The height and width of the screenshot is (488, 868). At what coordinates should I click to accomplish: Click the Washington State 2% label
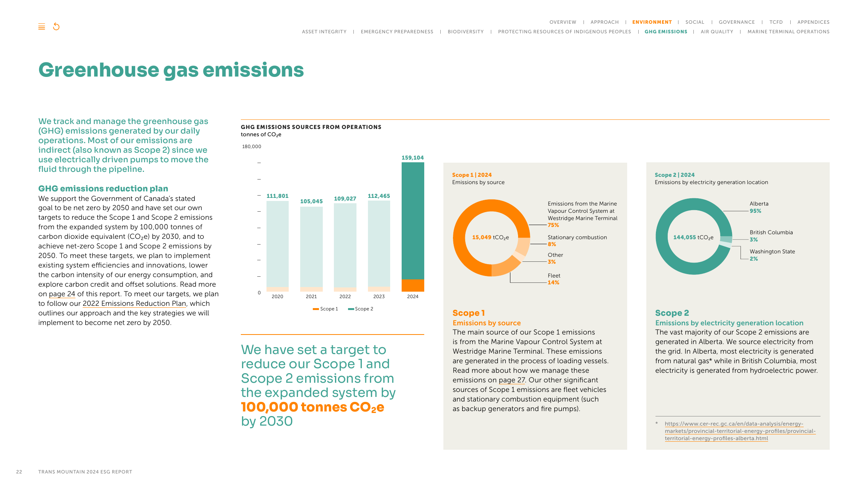click(x=772, y=255)
